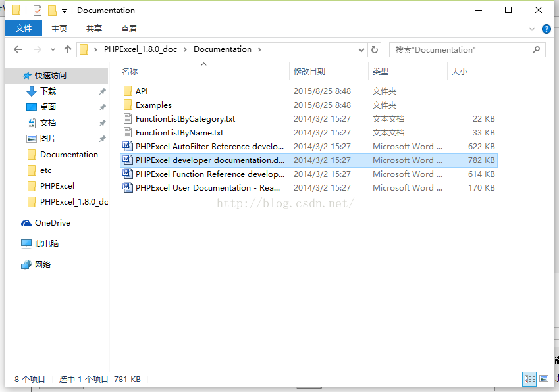Switch to the 主页 ribbon tab
559x392 pixels.
pyautogui.click(x=59, y=28)
